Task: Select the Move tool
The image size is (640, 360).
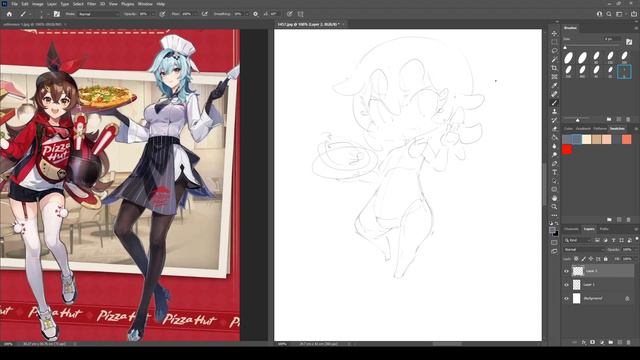Action: click(x=554, y=33)
